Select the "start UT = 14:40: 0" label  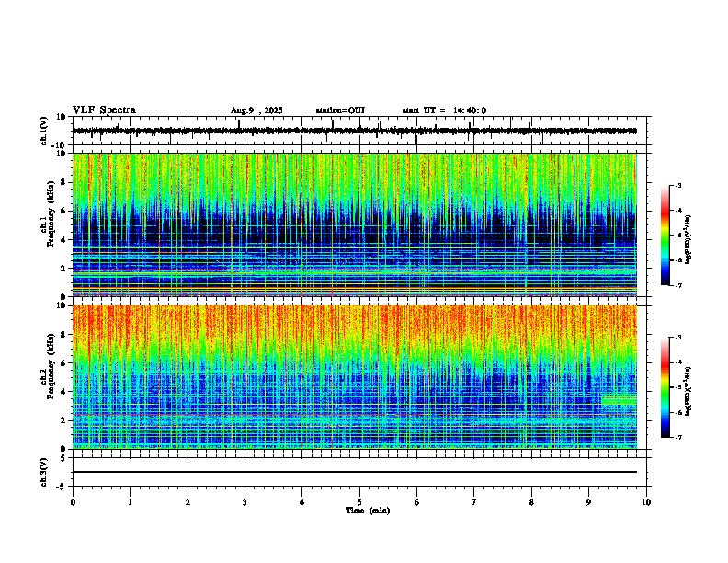[444, 110]
